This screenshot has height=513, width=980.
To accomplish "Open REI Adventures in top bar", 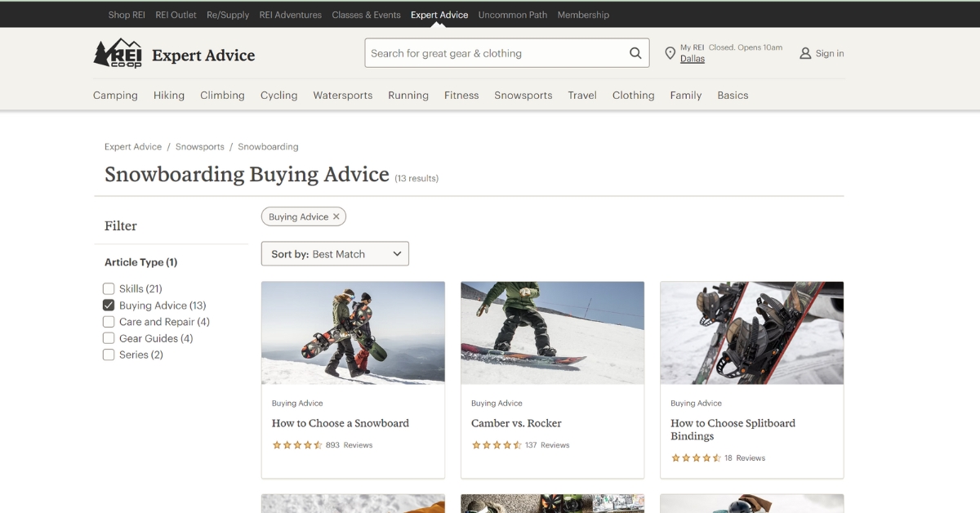I will tap(291, 15).
